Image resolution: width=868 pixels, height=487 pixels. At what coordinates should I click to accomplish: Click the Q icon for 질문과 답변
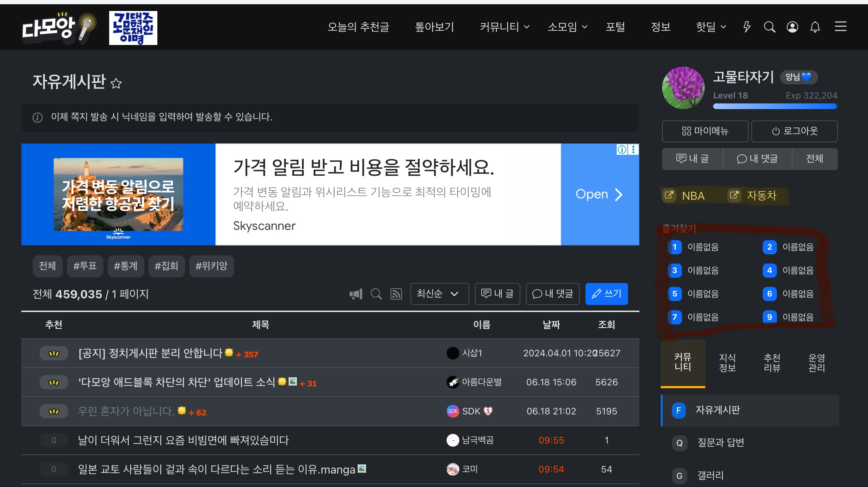coord(679,443)
